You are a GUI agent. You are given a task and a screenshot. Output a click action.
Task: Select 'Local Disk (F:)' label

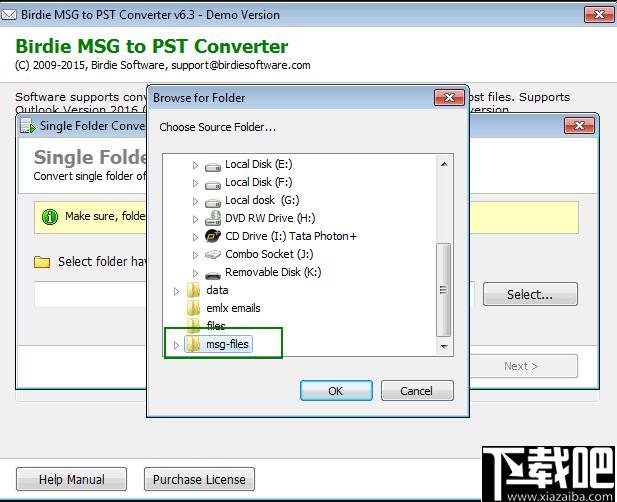coord(259,182)
